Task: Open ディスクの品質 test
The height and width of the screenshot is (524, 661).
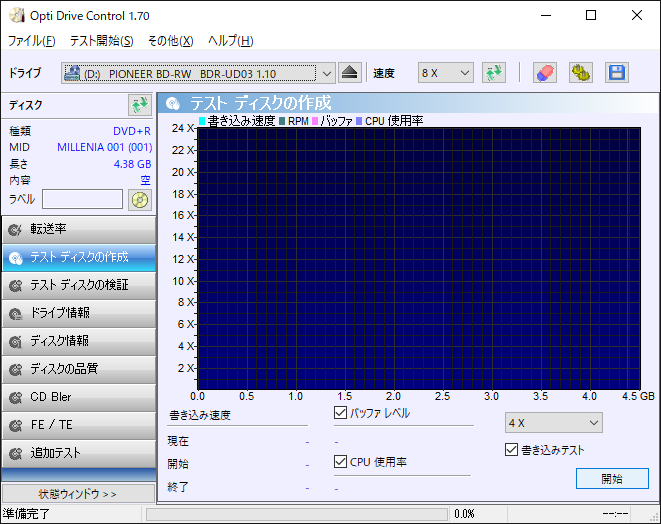Action: (79, 369)
